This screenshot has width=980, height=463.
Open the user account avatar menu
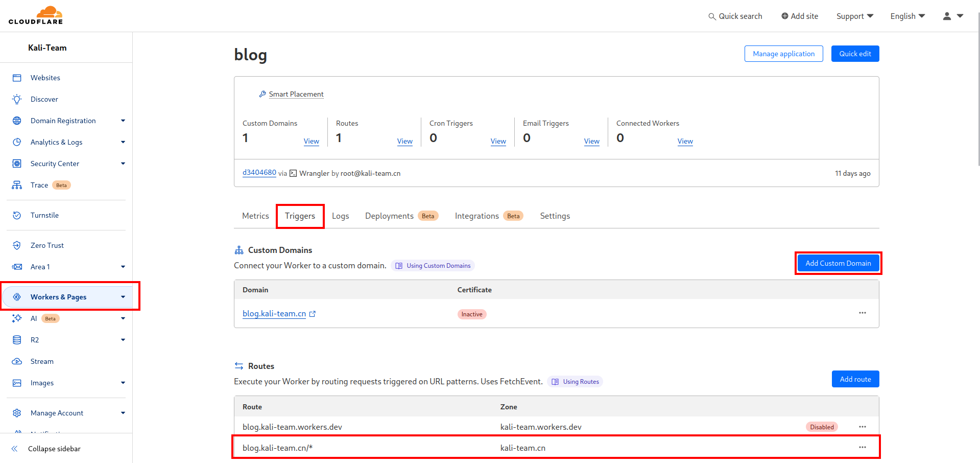point(952,16)
